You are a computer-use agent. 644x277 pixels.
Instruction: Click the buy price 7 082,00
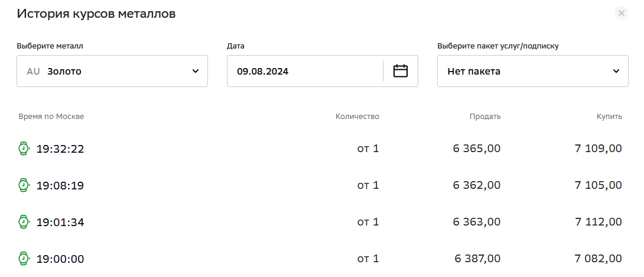coord(599,259)
